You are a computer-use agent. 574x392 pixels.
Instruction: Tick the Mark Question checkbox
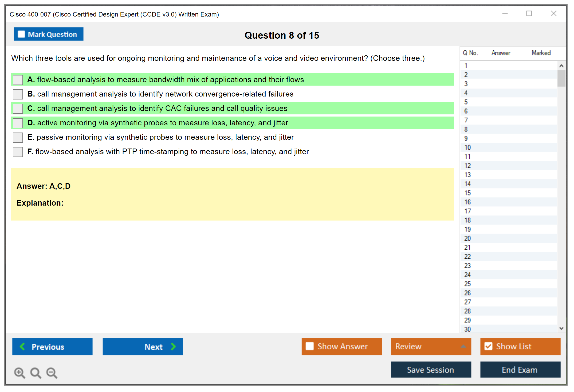[x=21, y=34]
